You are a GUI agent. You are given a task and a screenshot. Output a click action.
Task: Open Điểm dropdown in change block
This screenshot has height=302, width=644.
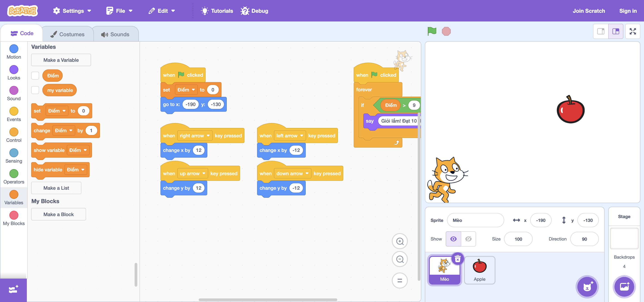pos(64,130)
